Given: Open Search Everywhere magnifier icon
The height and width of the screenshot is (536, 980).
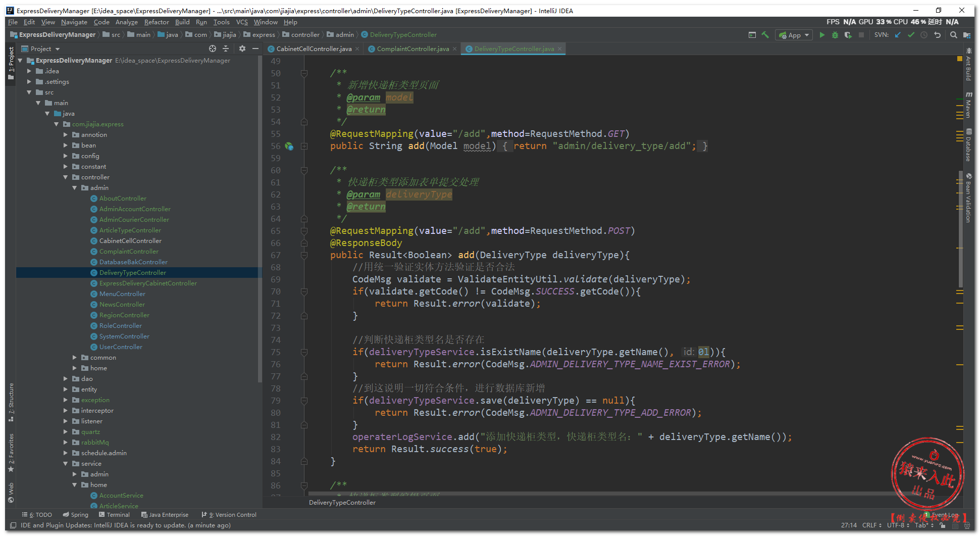Looking at the screenshot, I should coord(954,35).
